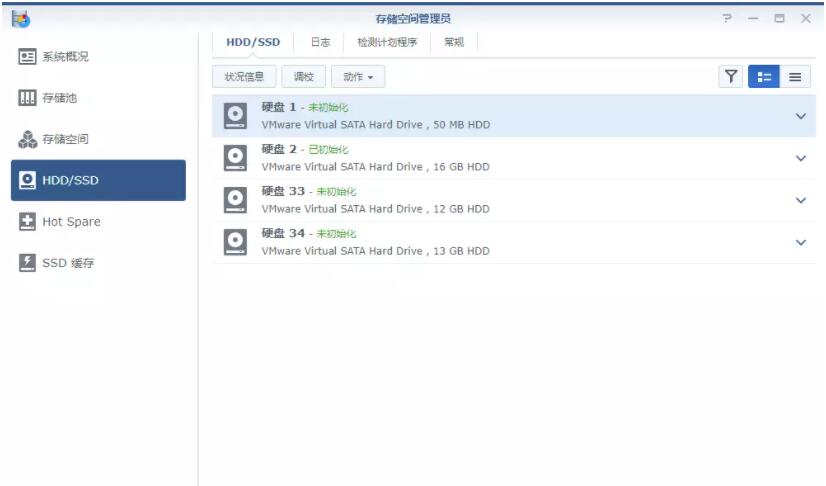Click the 状况信息 health info button
Viewport: 826px width, 486px height.
tap(244, 77)
